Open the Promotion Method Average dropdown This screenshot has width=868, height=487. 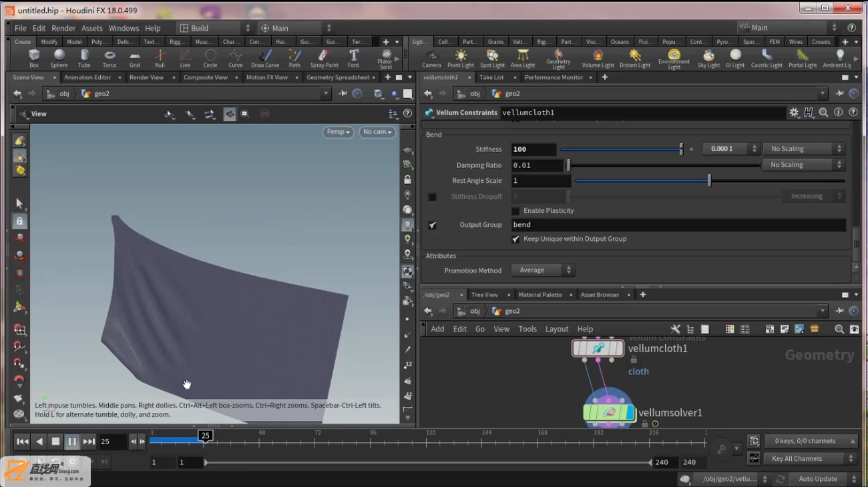tap(543, 270)
